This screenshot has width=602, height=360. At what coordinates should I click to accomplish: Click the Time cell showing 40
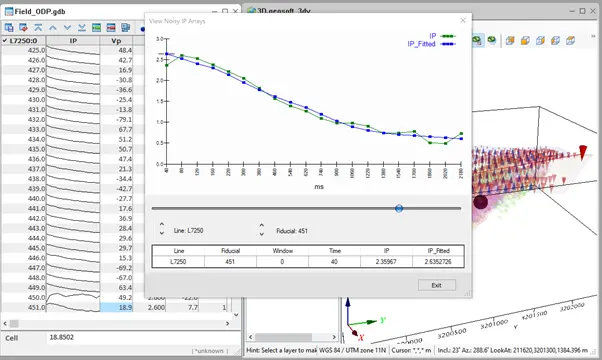tap(334, 262)
